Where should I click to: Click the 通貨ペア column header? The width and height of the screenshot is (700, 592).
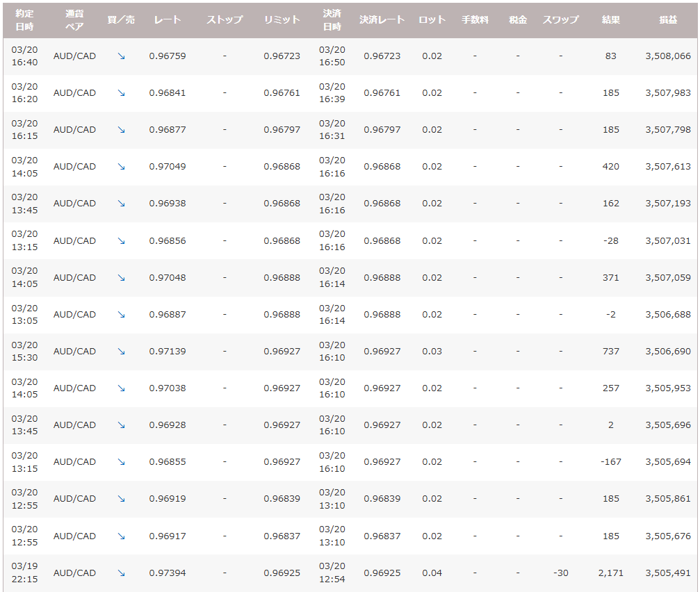click(74, 20)
